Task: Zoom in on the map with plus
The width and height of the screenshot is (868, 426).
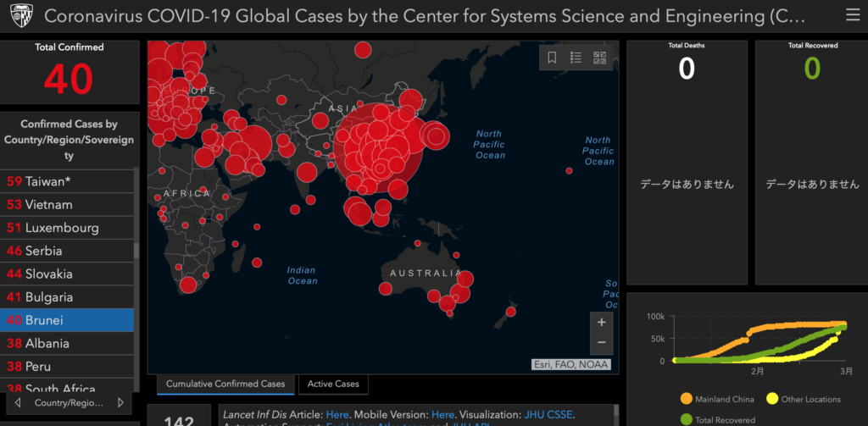Action: click(602, 322)
